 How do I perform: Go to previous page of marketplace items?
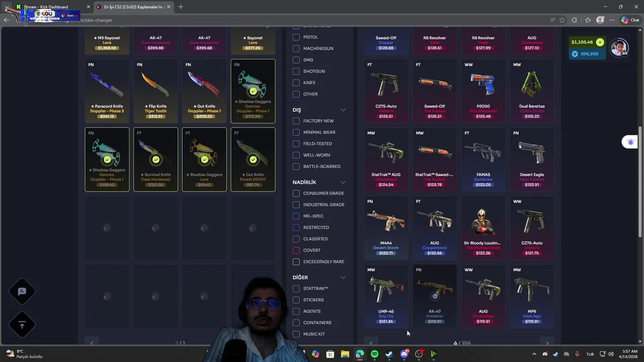371,343
